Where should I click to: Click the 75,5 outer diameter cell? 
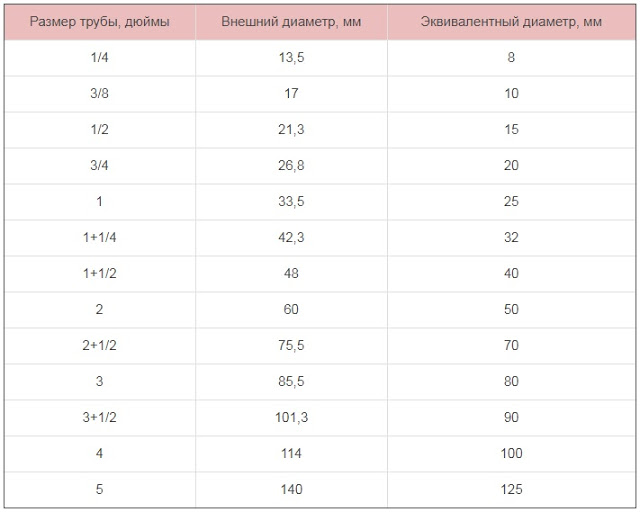point(291,346)
